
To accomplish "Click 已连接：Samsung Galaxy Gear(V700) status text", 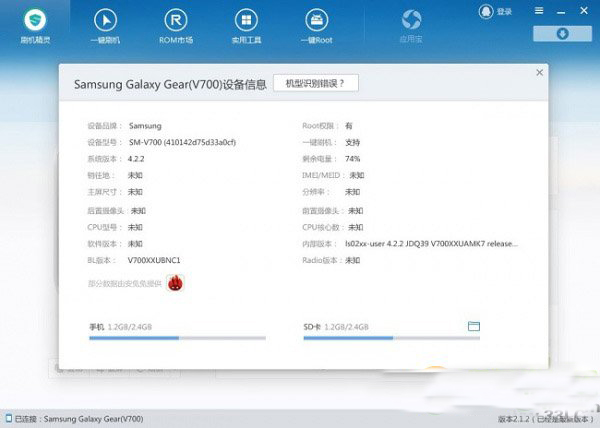I will [79, 419].
